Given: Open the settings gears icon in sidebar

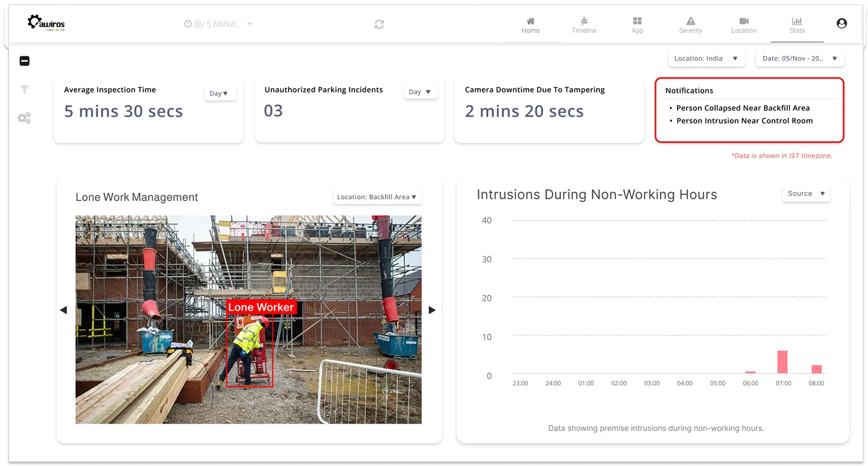Looking at the screenshot, I should pyautogui.click(x=24, y=118).
